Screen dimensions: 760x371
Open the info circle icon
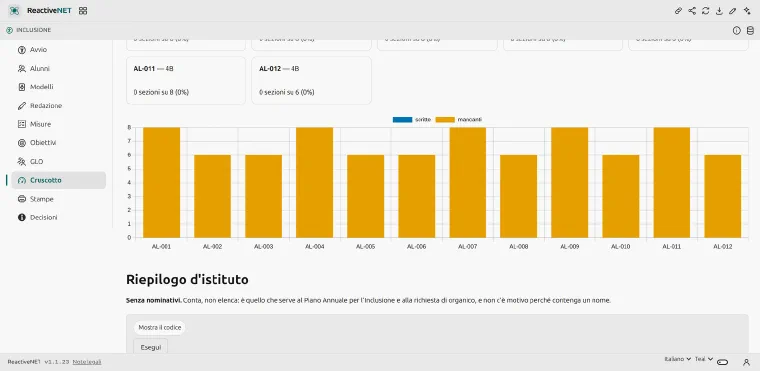tap(737, 31)
